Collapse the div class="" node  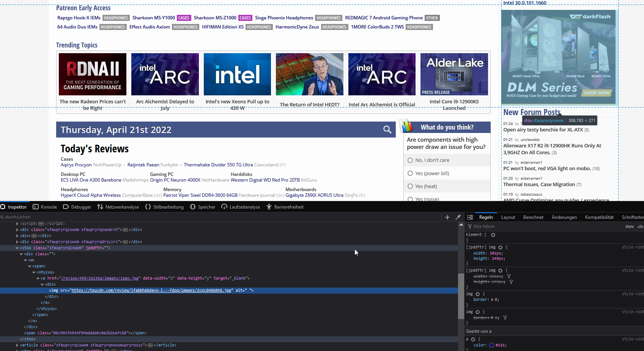click(x=21, y=254)
